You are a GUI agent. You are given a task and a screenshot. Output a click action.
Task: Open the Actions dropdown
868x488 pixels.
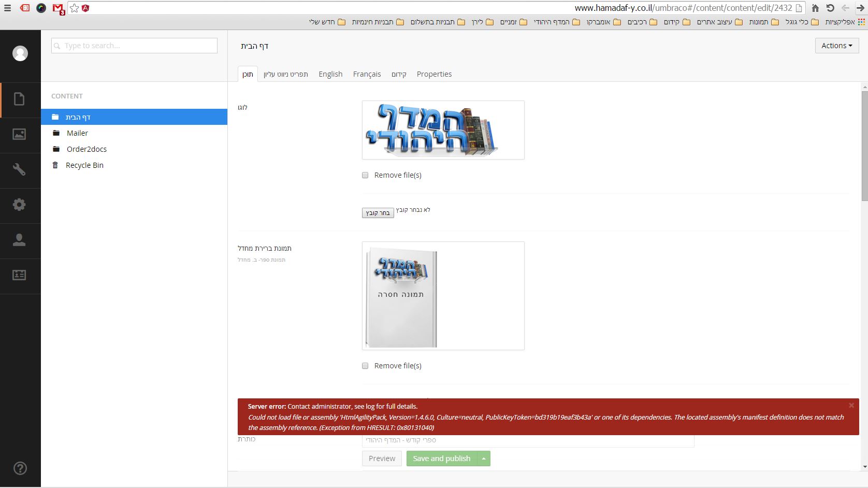(837, 46)
